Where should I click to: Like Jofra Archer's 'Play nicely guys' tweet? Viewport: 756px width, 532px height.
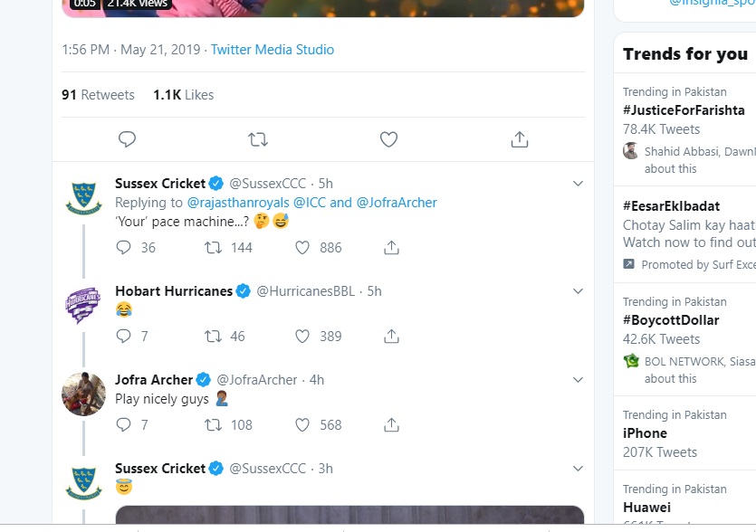303,424
